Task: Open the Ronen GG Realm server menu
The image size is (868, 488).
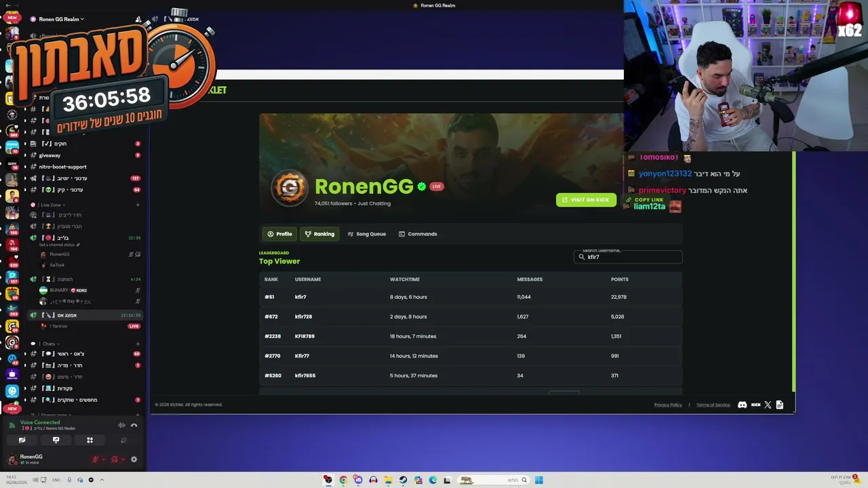Action: click(x=61, y=19)
